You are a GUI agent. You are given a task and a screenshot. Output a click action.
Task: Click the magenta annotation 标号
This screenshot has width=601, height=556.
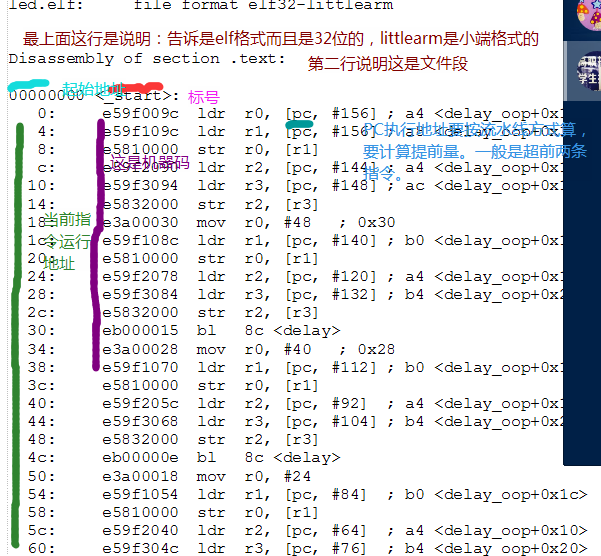point(204,97)
